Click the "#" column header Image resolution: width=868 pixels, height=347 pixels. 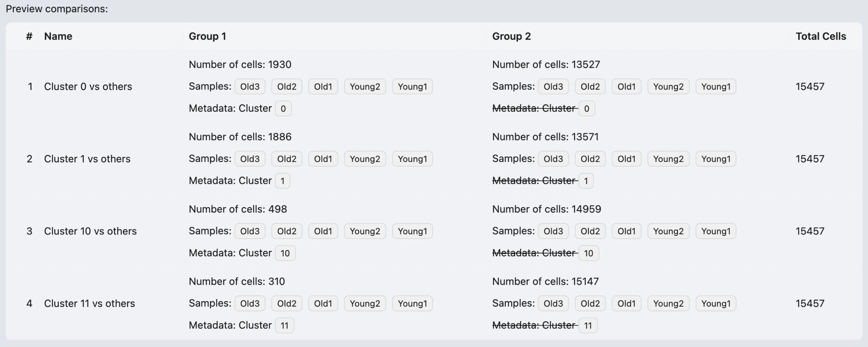tap(29, 36)
